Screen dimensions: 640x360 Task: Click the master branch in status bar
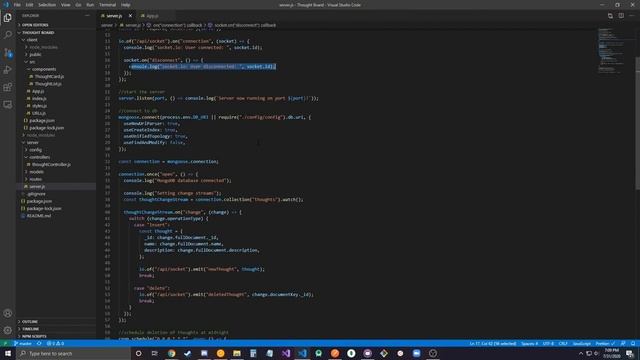23,344
